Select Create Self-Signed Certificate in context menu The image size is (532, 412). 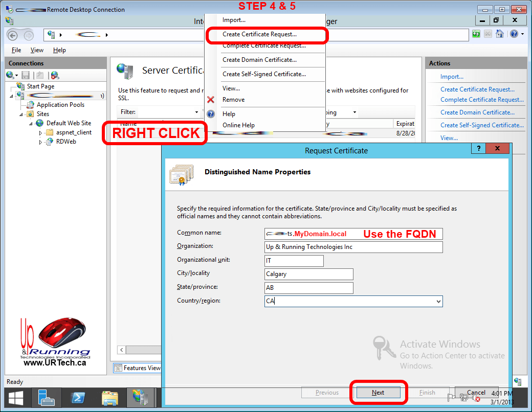tap(264, 74)
